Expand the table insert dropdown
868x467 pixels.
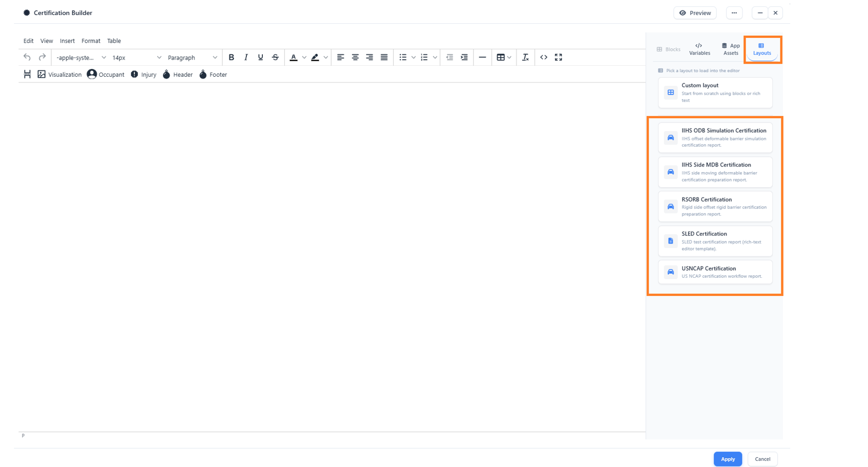pos(509,58)
